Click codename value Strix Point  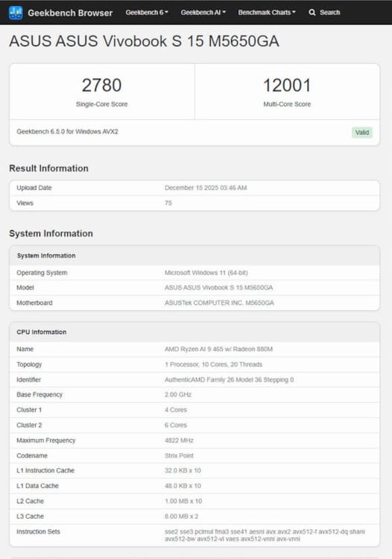coord(179,455)
